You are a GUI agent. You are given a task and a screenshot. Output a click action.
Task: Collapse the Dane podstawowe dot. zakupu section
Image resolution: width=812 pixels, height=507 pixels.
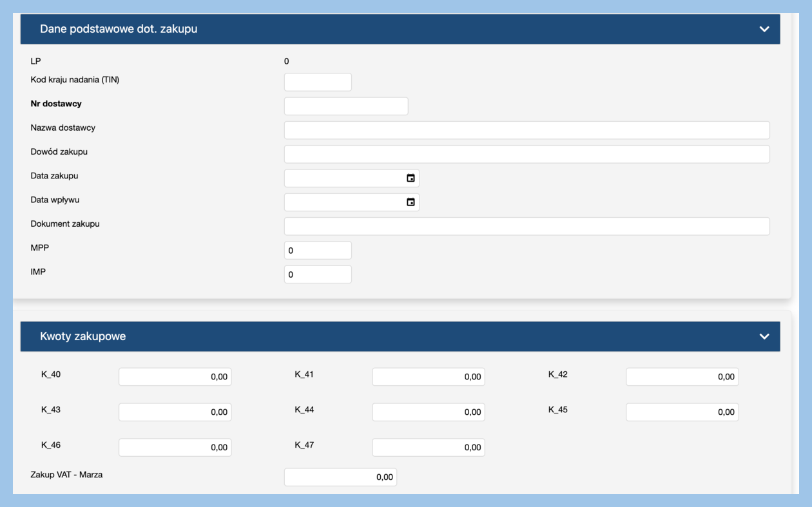tap(764, 29)
